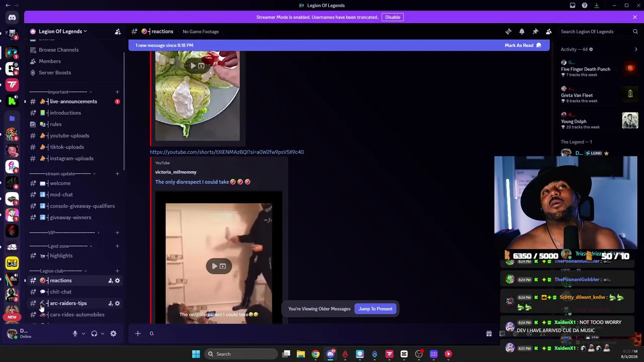Collapse the Legion club category
The image size is (644, 362).
point(58,271)
